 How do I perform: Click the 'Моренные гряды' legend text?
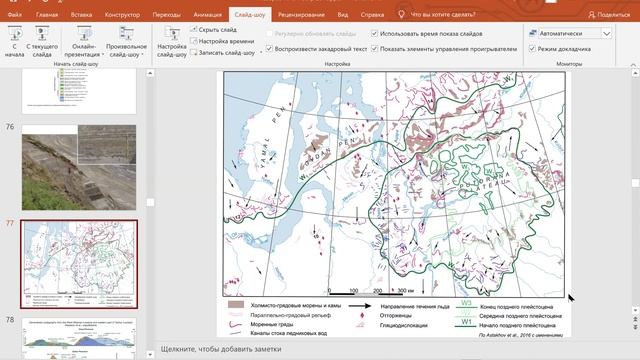pyautogui.click(x=272, y=324)
